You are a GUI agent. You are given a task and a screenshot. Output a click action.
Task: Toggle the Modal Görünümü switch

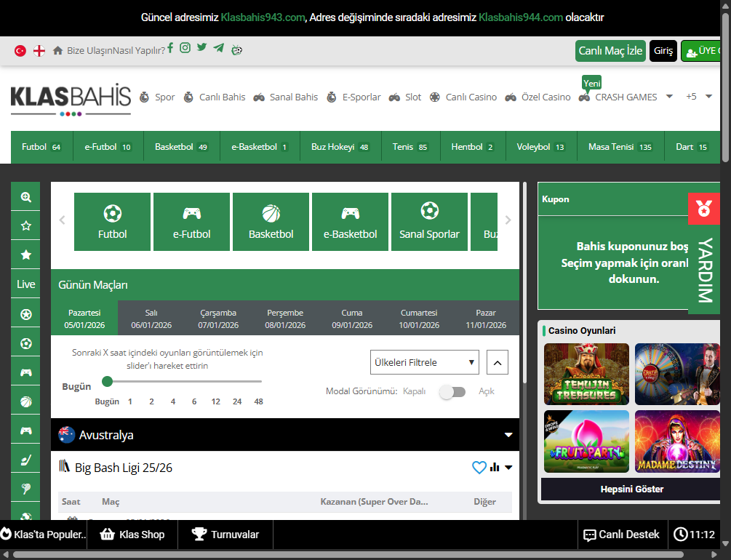click(x=452, y=392)
